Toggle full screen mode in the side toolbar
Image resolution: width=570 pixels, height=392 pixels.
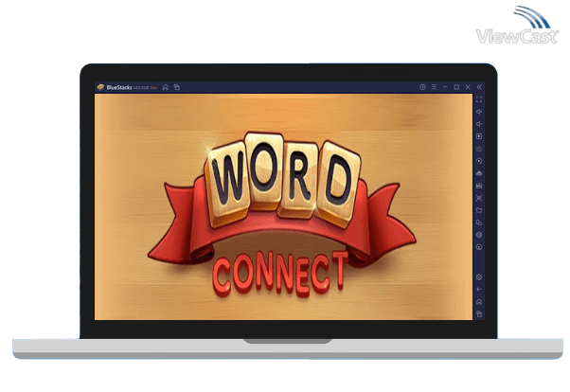479,99
